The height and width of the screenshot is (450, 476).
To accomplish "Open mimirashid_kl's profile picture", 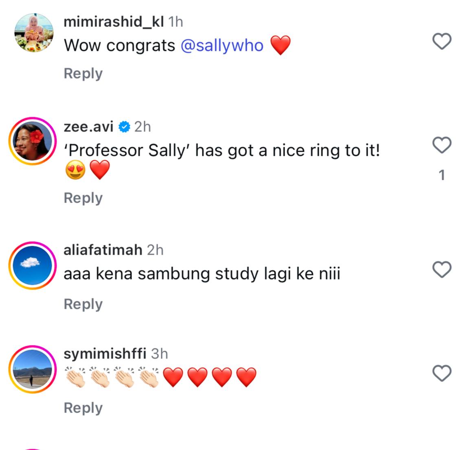I will (x=34, y=33).
